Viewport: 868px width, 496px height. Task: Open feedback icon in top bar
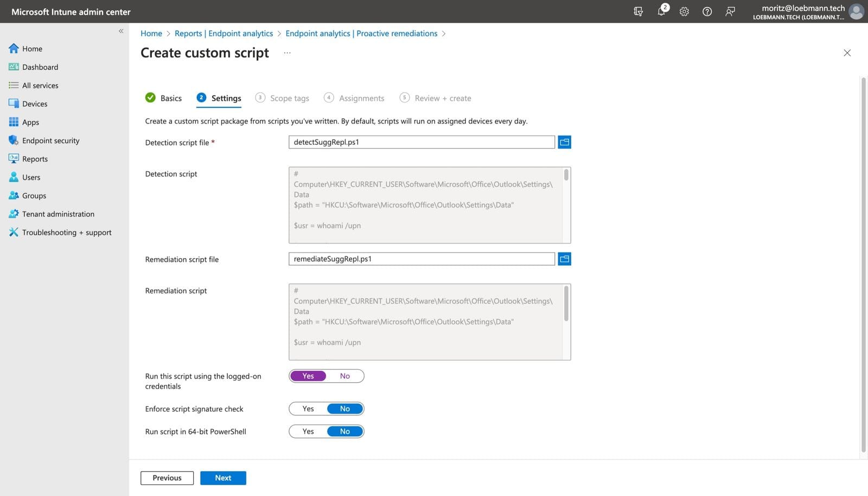point(730,11)
